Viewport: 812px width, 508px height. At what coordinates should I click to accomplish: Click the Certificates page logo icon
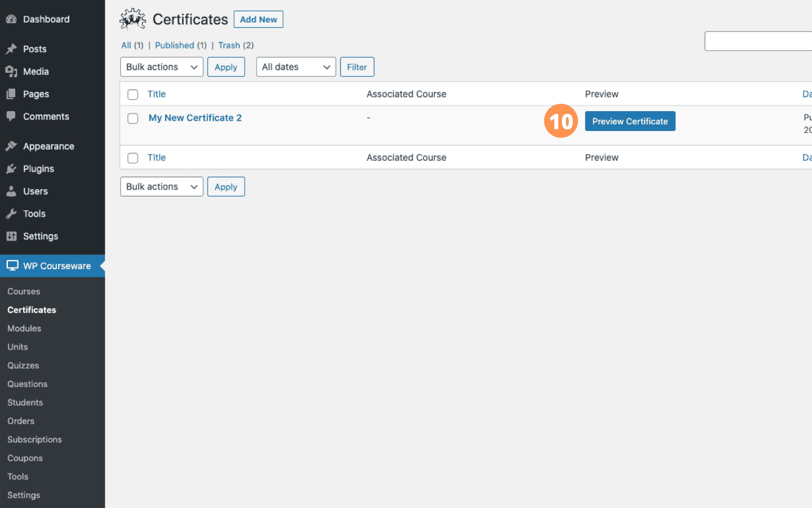click(x=133, y=19)
